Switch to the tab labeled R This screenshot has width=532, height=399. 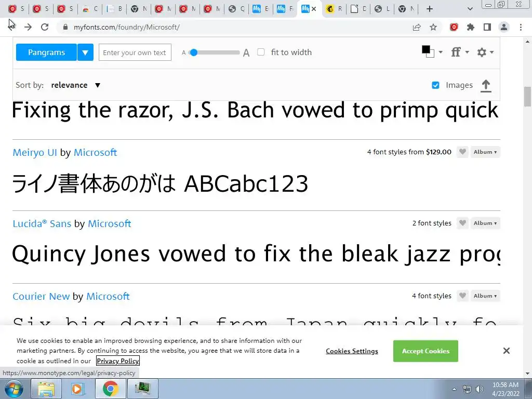click(x=334, y=9)
